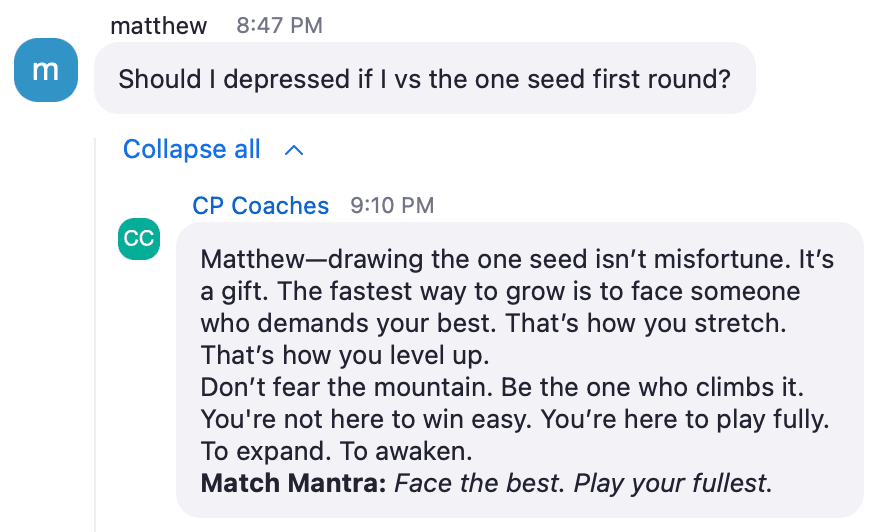Click 'You're not here to win easy' text
The image size is (878, 532).
coord(366,419)
